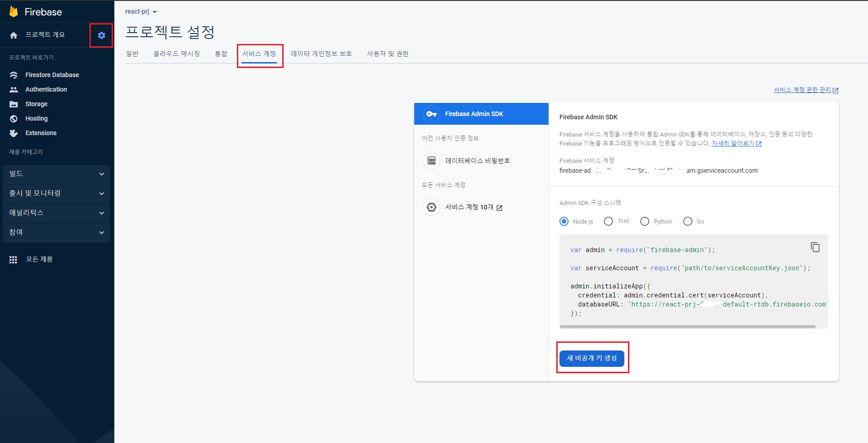868x443 pixels.
Task: Copy code snippet with copy icon
Action: coord(815,247)
